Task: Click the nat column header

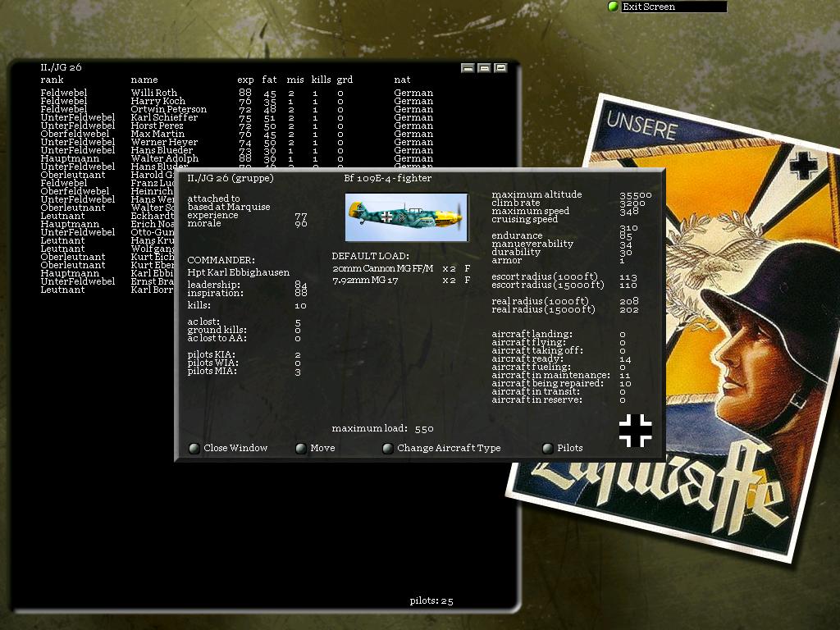Action: coord(402,80)
